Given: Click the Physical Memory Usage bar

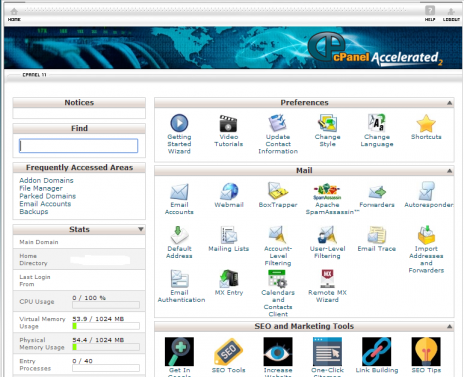Looking at the screenshot, I should coord(106,347).
